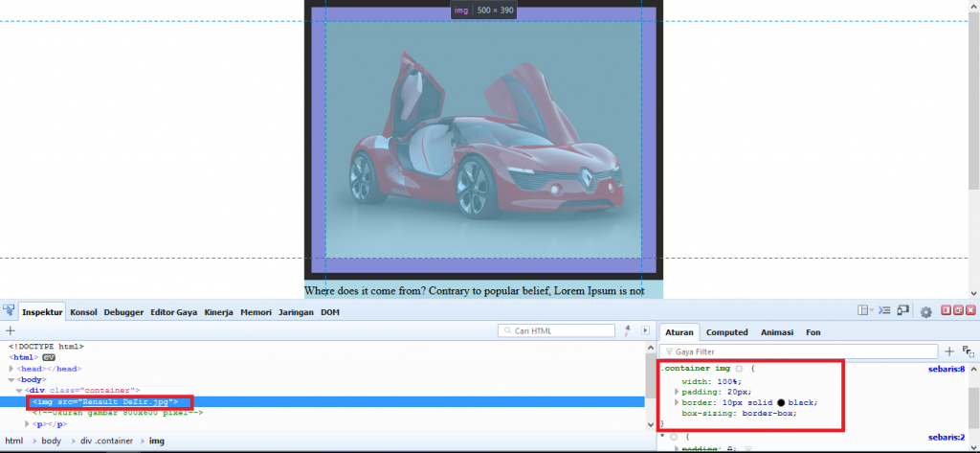The width and height of the screenshot is (980, 453).
Task: Open frame selection icon in toolbox
Action: (x=865, y=310)
